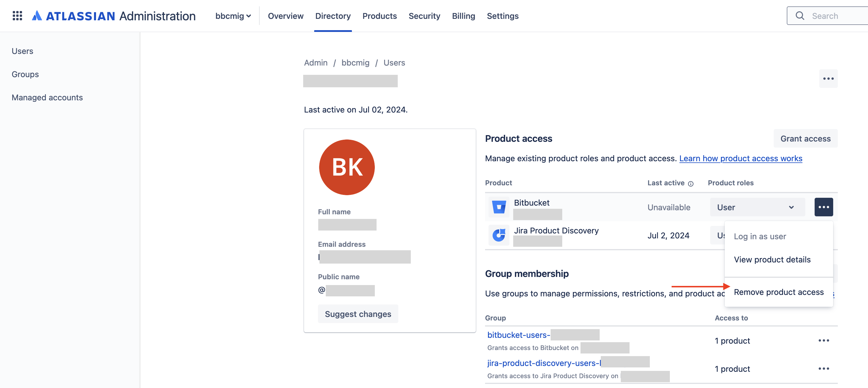Click the Bitbucket product icon

[x=499, y=207]
